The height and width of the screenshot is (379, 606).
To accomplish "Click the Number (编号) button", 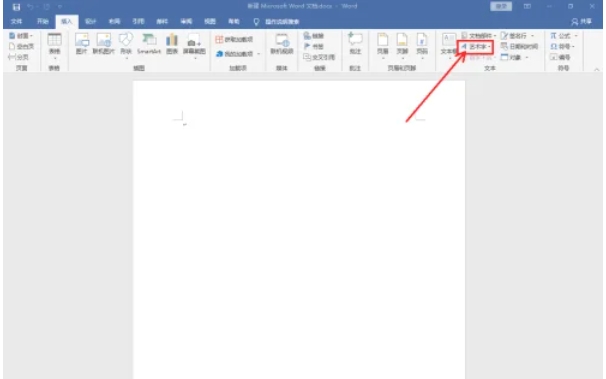I will (x=560, y=57).
